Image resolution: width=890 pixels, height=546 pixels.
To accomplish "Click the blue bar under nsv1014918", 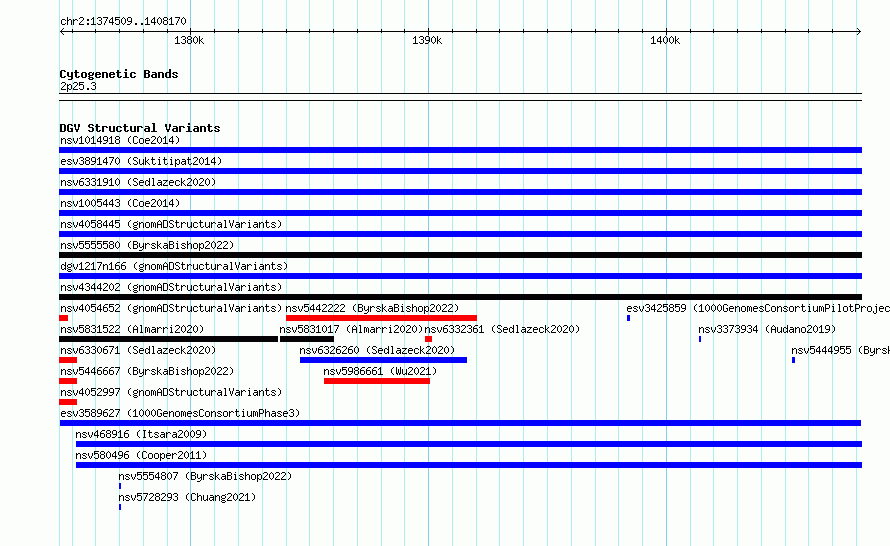I will (x=460, y=150).
